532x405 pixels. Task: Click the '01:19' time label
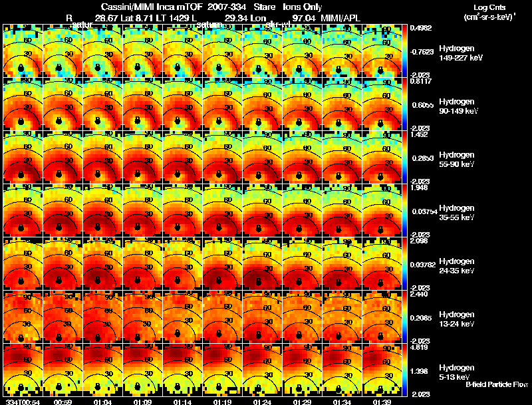pos(222,402)
